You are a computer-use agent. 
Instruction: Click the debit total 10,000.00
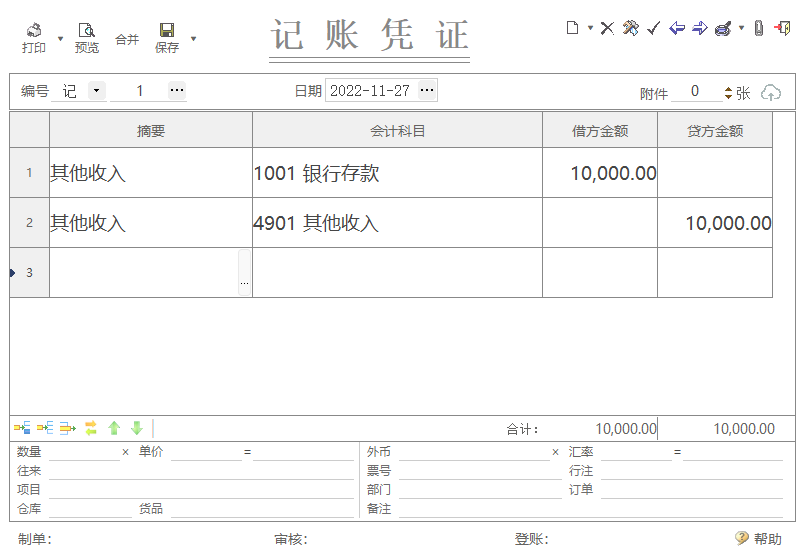coord(626,429)
